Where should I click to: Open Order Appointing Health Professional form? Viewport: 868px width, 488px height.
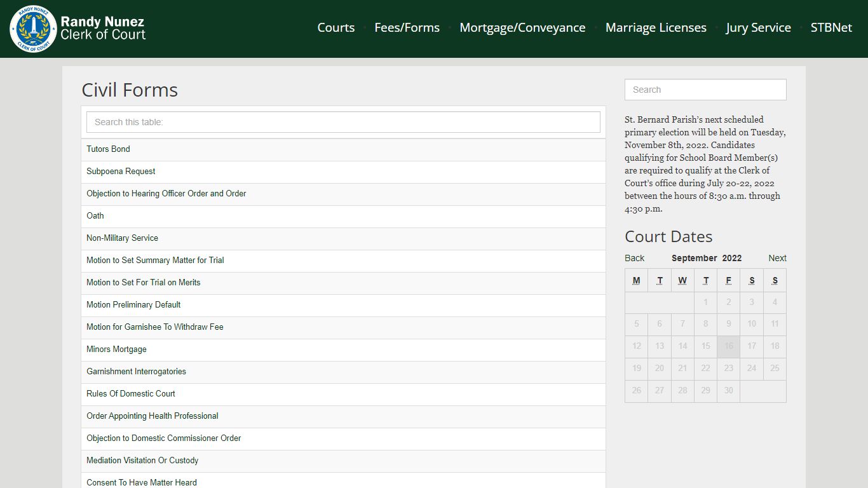(x=153, y=416)
